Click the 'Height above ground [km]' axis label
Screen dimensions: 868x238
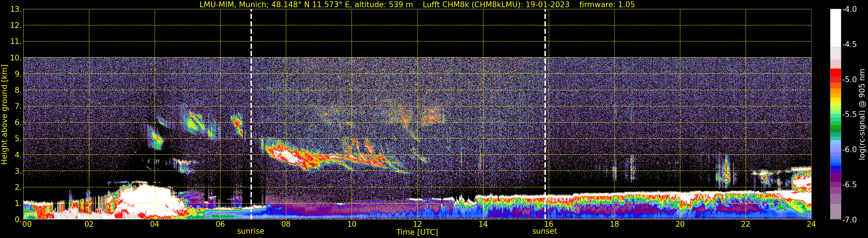click(x=4, y=115)
